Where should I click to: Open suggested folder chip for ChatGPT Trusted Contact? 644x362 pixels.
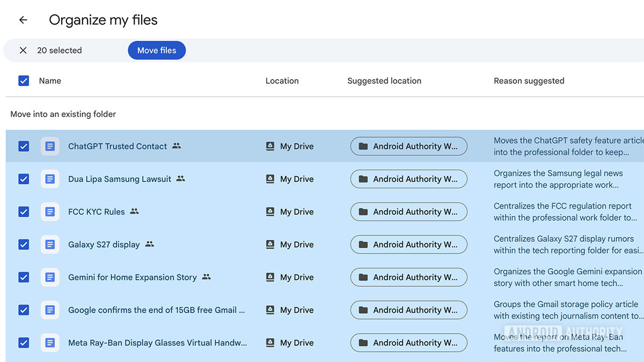click(409, 146)
